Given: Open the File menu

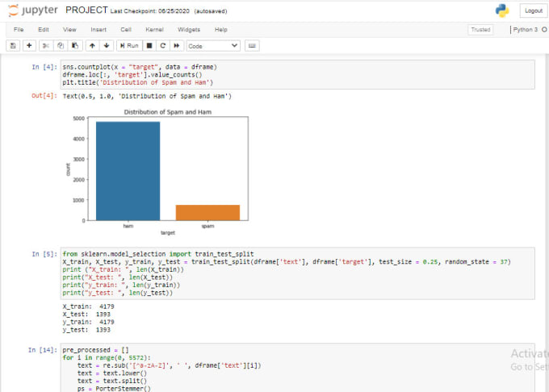Looking at the screenshot, I should (x=19, y=30).
